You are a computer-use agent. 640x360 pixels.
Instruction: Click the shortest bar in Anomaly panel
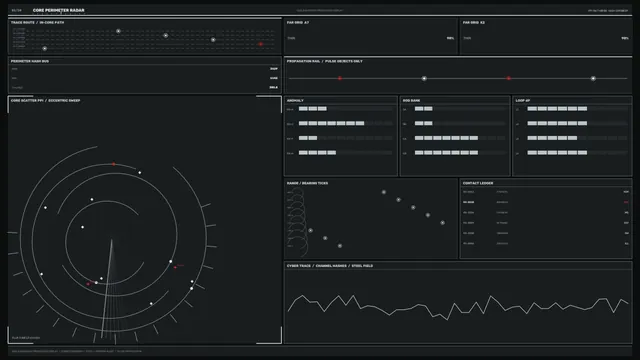308,138
